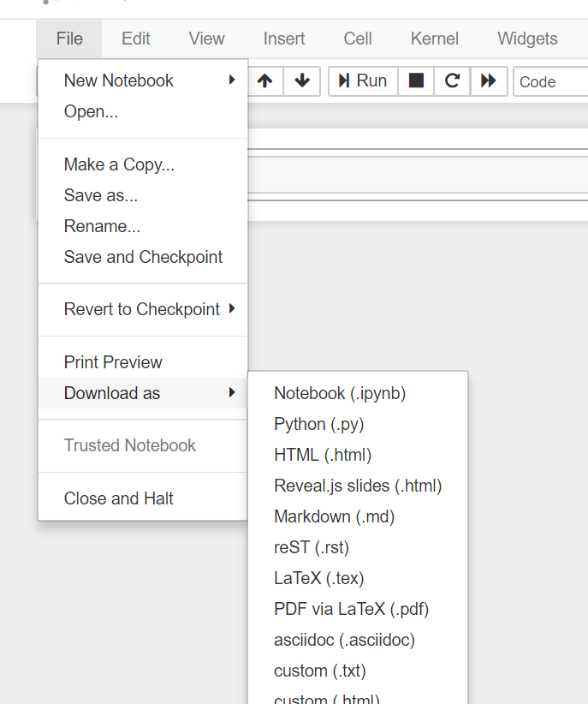Open the cell type Code dropdown

point(549,82)
